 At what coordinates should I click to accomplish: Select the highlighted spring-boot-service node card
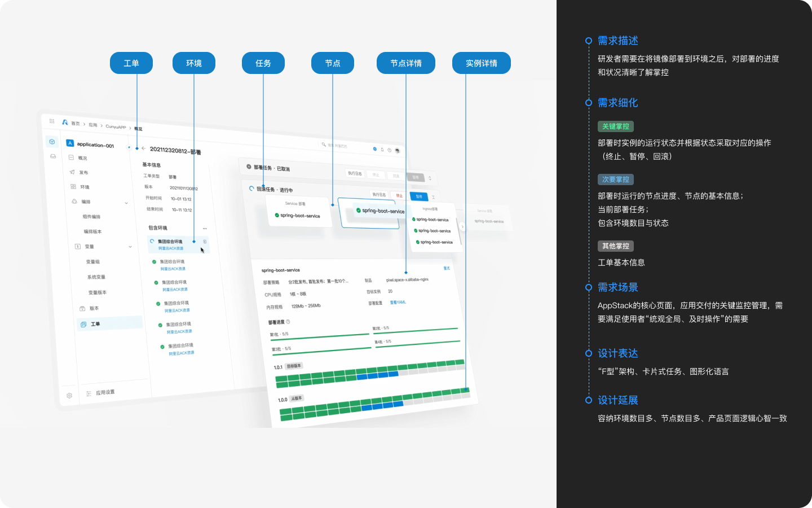370,213
